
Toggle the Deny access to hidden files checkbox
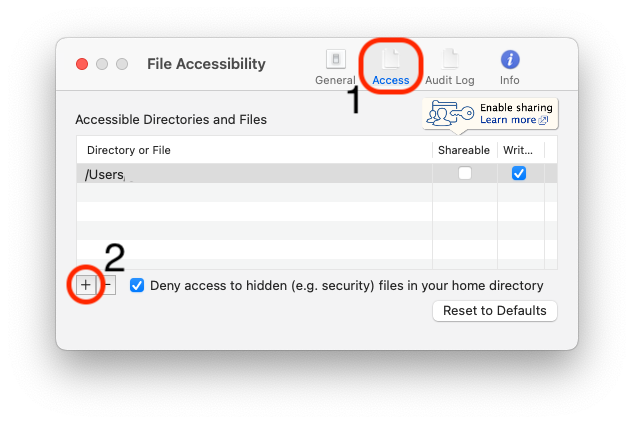[137, 285]
